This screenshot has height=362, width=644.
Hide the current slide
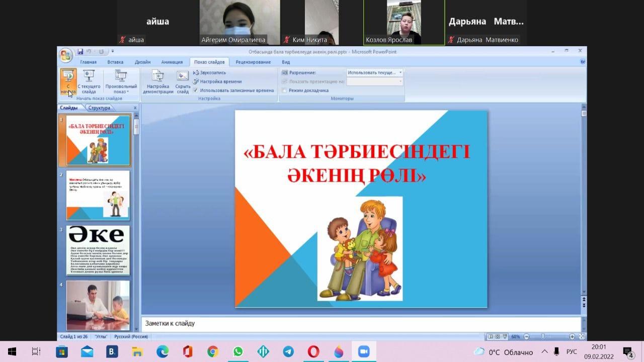[183, 82]
